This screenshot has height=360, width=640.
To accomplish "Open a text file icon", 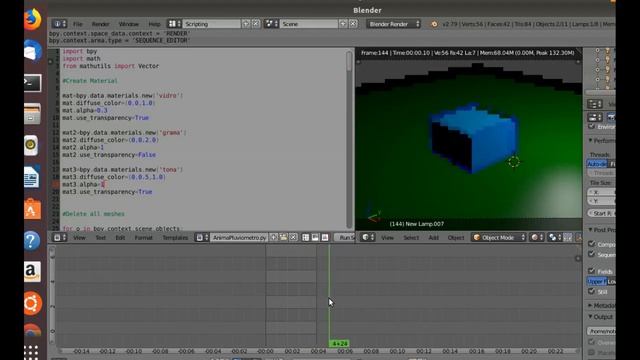I will click(284, 238).
